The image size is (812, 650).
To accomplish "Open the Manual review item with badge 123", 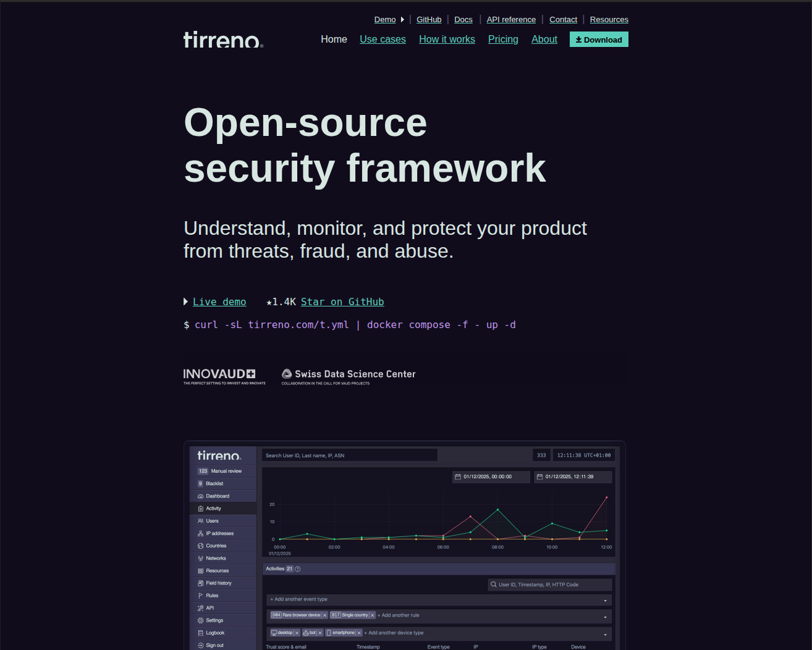I will coord(222,471).
